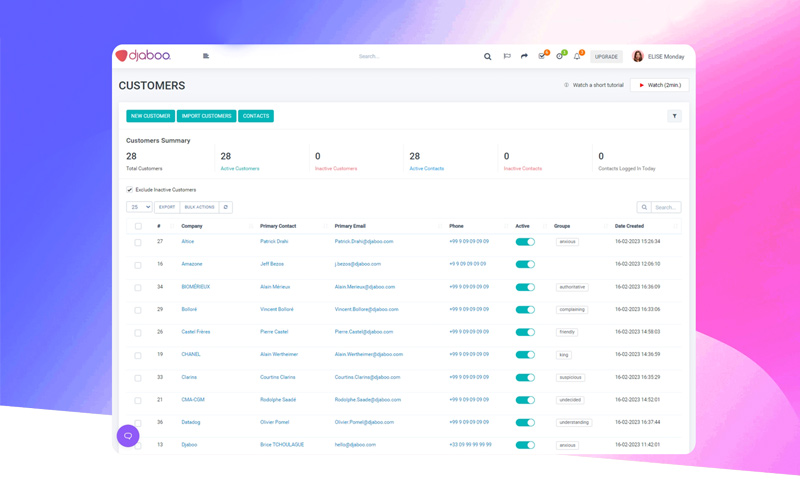Open the Contacts tab button
The image size is (800, 500).
pos(256,116)
